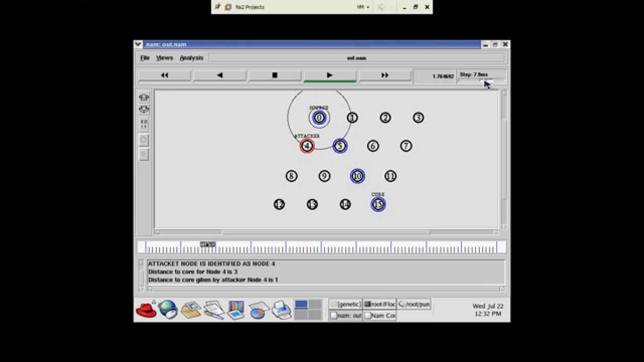Image resolution: width=644 pixels, height=362 pixels.
Task: Click the horizontal scrollbar under the canvas
Action: point(326,232)
